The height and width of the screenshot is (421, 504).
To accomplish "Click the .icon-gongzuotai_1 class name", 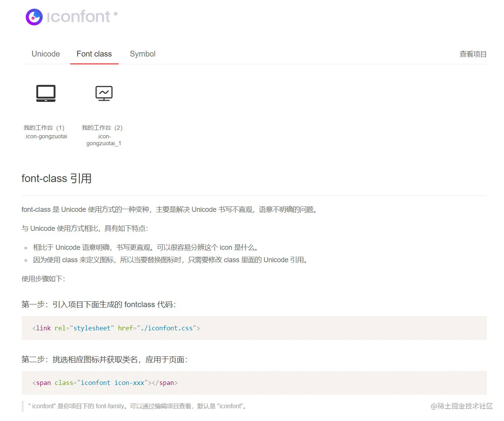I will [x=104, y=140].
